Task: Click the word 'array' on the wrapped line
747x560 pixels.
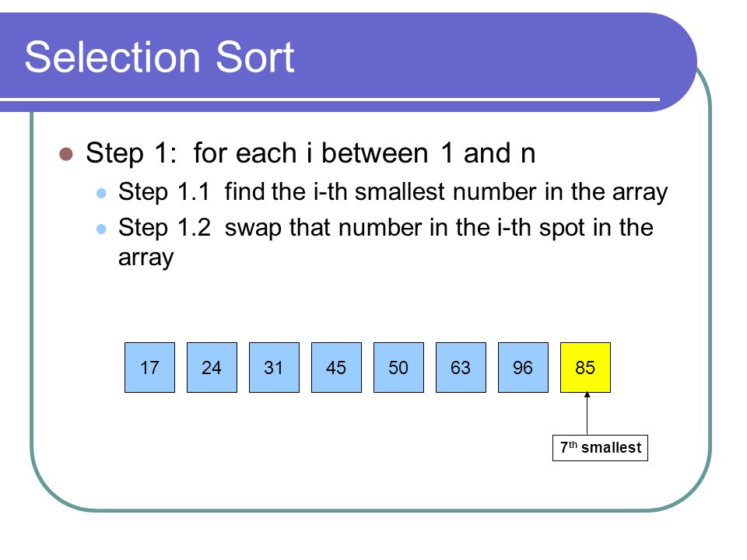Action: [x=146, y=258]
